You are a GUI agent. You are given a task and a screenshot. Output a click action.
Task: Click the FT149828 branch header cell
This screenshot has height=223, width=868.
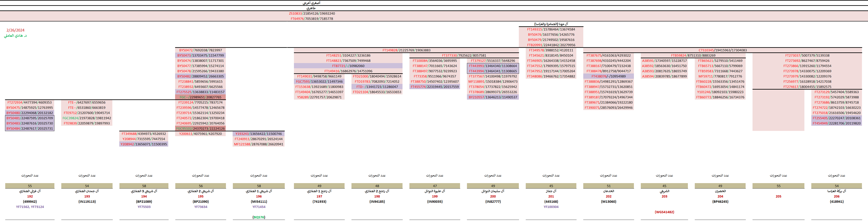coord(406,50)
